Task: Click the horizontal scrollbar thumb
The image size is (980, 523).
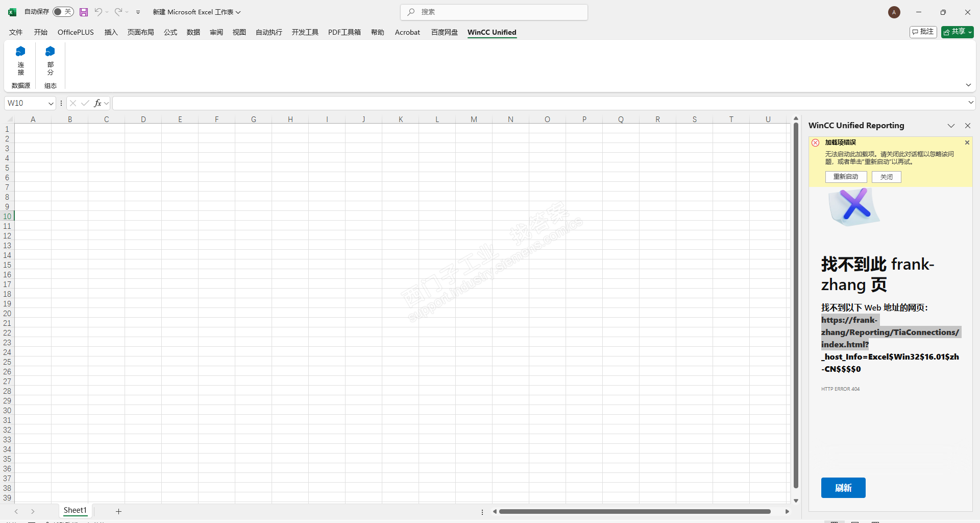Action: click(635, 511)
